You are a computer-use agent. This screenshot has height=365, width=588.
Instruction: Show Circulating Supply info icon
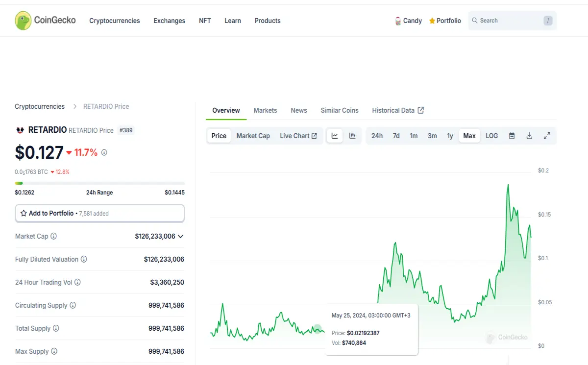click(73, 305)
